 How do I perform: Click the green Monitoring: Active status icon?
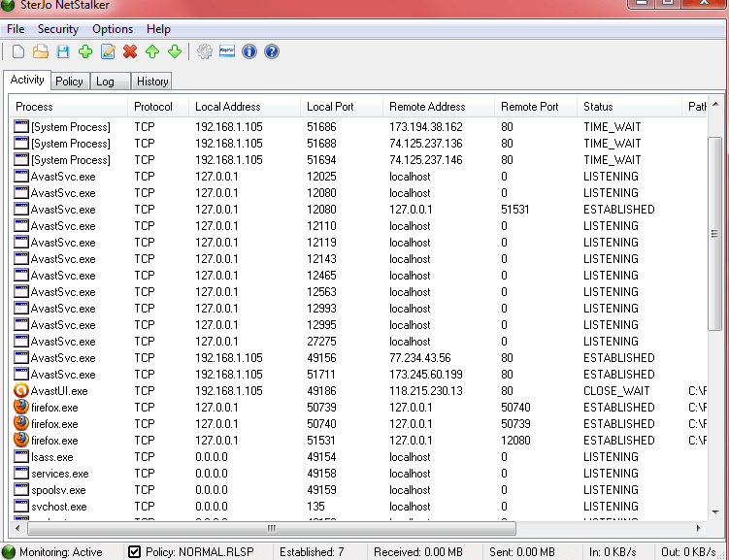pyautogui.click(x=9, y=552)
